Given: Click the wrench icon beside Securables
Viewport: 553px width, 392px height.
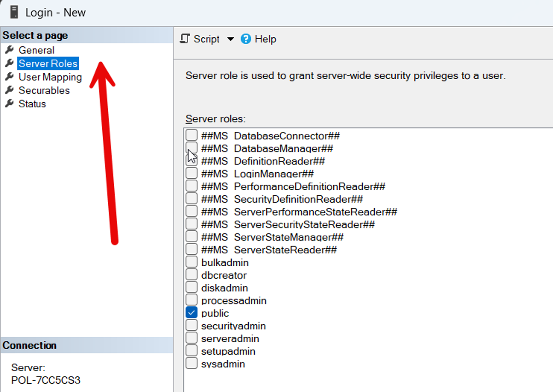Looking at the screenshot, I should click(x=9, y=90).
